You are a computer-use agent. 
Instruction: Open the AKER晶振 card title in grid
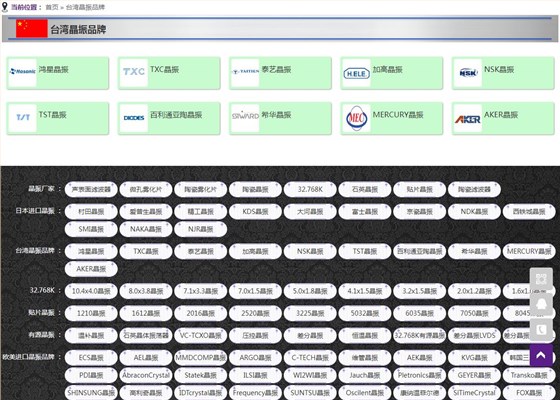pyautogui.click(x=501, y=115)
